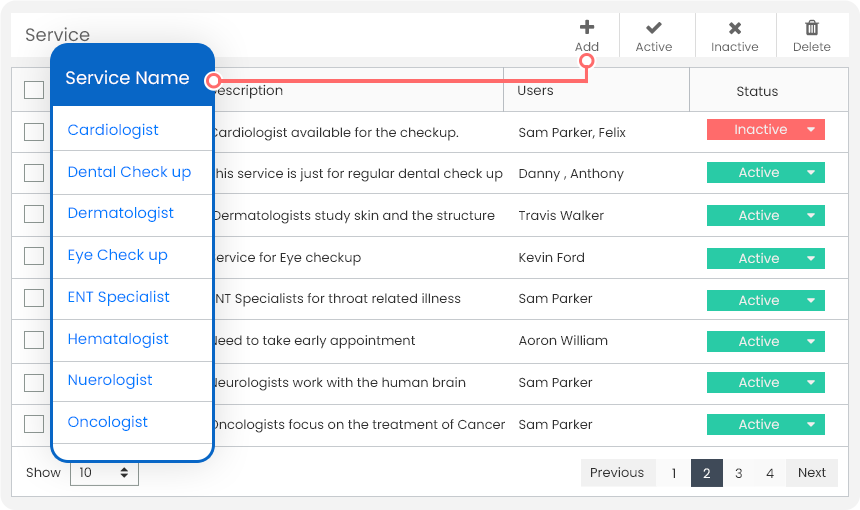Click the Add plus icon
The width and height of the screenshot is (860, 510).
pos(587,27)
